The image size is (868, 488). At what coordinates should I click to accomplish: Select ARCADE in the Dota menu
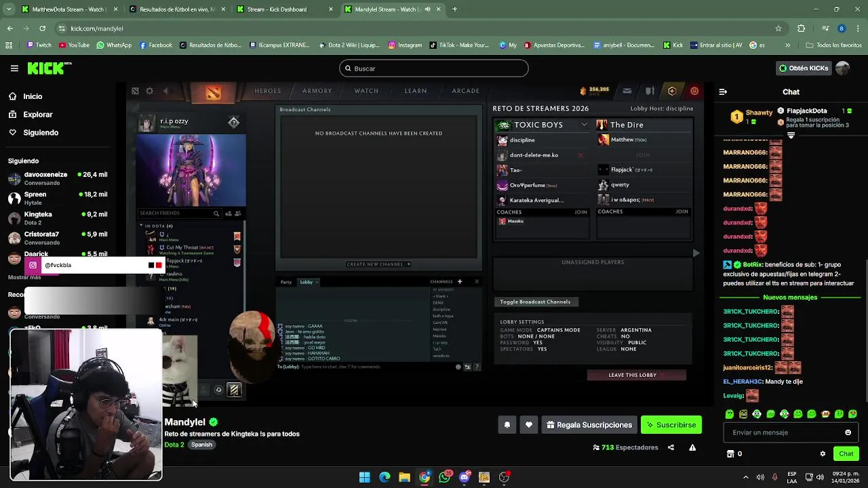(466, 91)
